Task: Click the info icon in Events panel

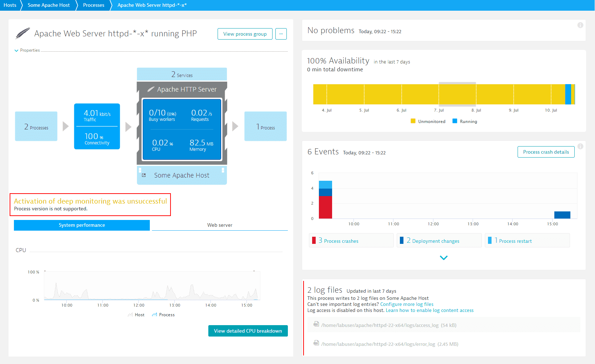Action: point(580,146)
